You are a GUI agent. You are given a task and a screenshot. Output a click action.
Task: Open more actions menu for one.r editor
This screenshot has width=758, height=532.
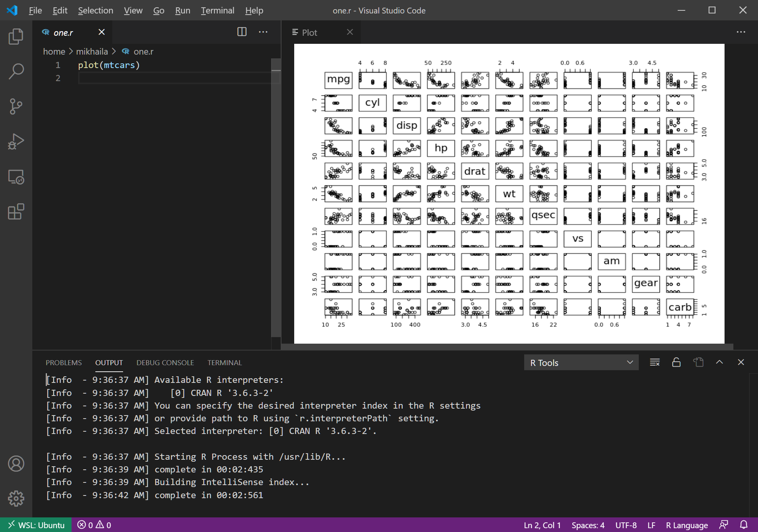(x=263, y=32)
